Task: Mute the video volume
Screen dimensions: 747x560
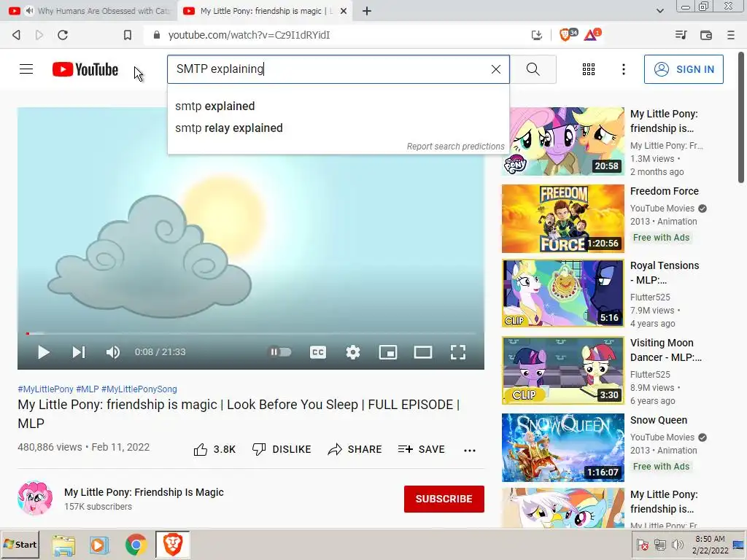Action: pos(113,352)
